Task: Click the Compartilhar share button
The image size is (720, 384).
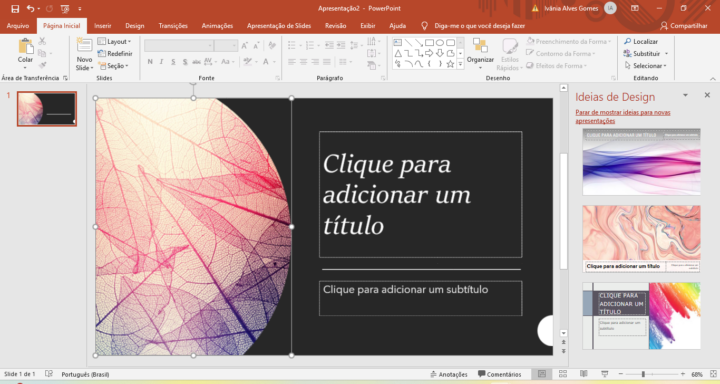Action: (x=684, y=26)
